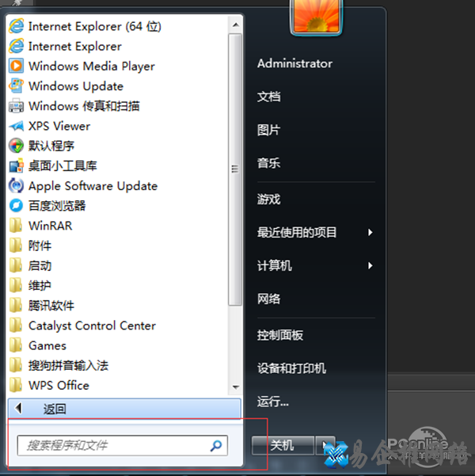Click the 搜索程序和文件 search box
Viewport: 475px width, 476px height.
tap(123, 445)
